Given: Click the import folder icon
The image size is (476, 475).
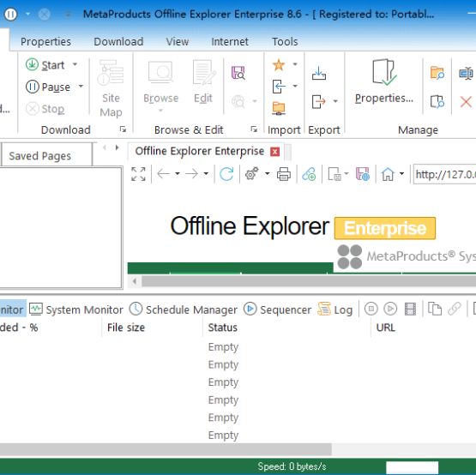Looking at the screenshot, I should (279, 108).
